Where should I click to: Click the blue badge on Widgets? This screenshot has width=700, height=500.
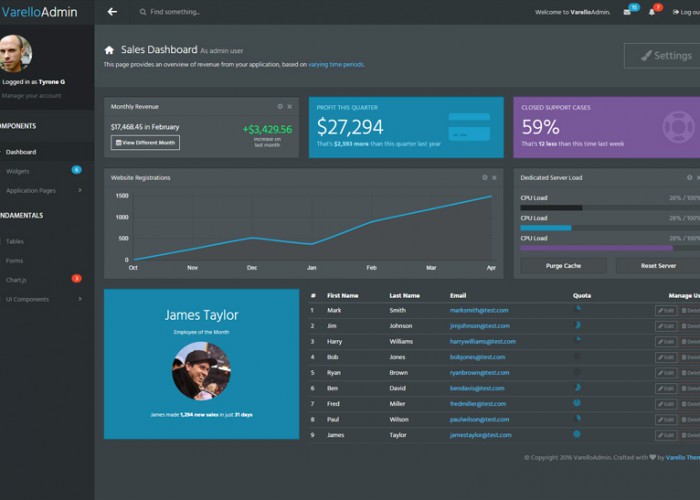point(76,170)
